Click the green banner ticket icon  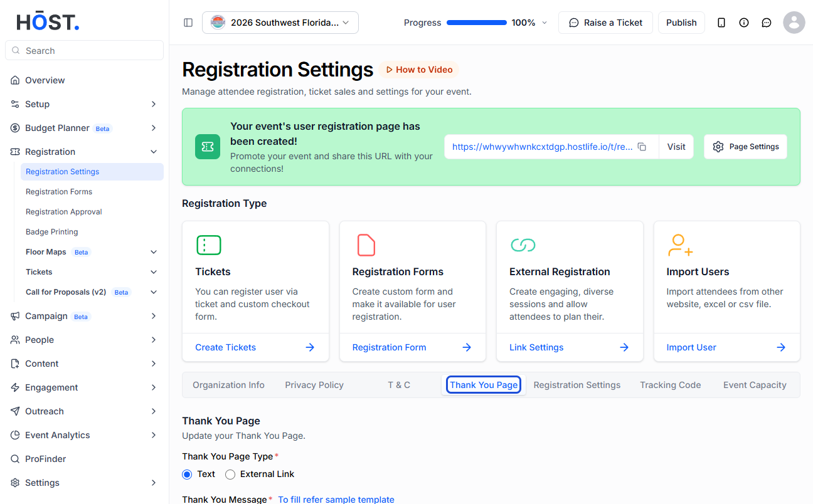pyautogui.click(x=208, y=147)
